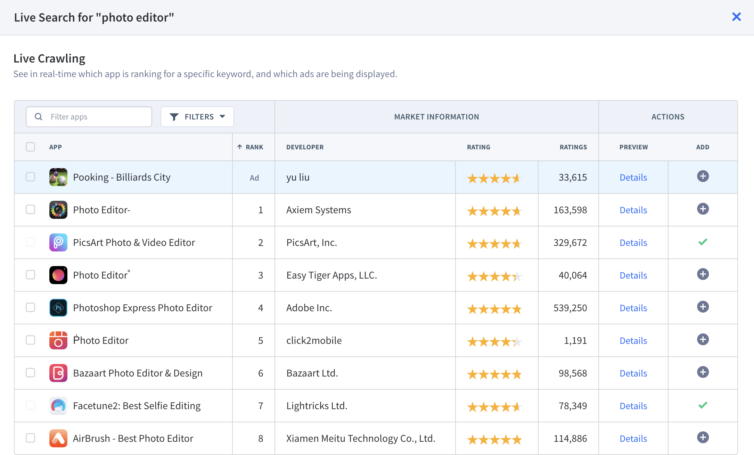
Task: Check the box for Pooking - Billiards City
Action: click(x=30, y=177)
